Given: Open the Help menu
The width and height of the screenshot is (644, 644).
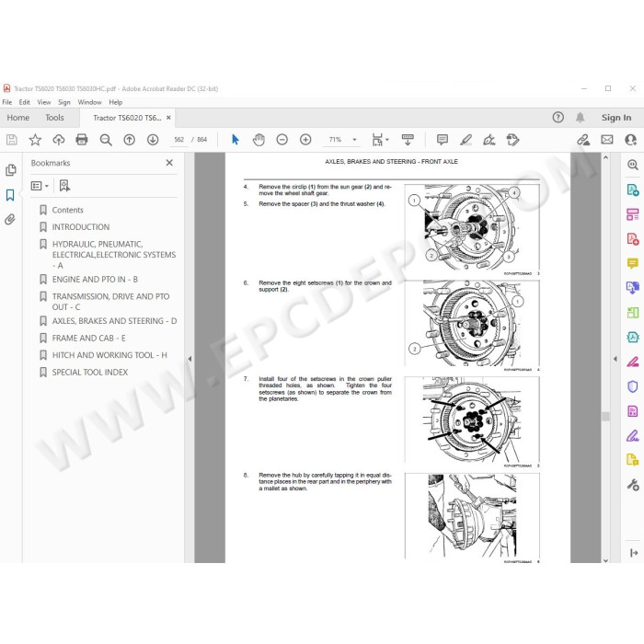Looking at the screenshot, I should pos(115,102).
